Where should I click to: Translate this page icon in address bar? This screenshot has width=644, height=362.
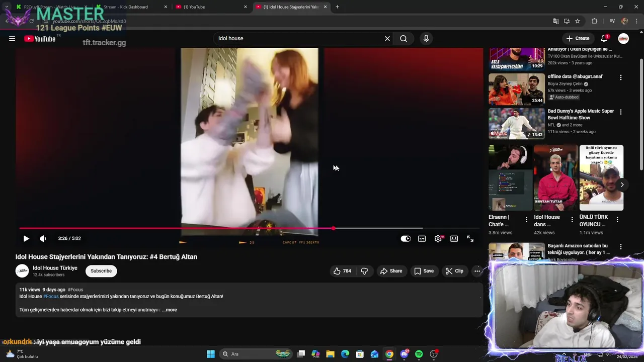coord(556,21)
